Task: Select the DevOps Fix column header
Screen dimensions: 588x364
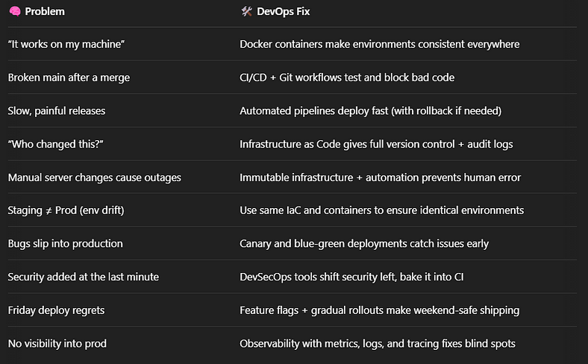Action: pyautogui.click(x=283, y=12)
